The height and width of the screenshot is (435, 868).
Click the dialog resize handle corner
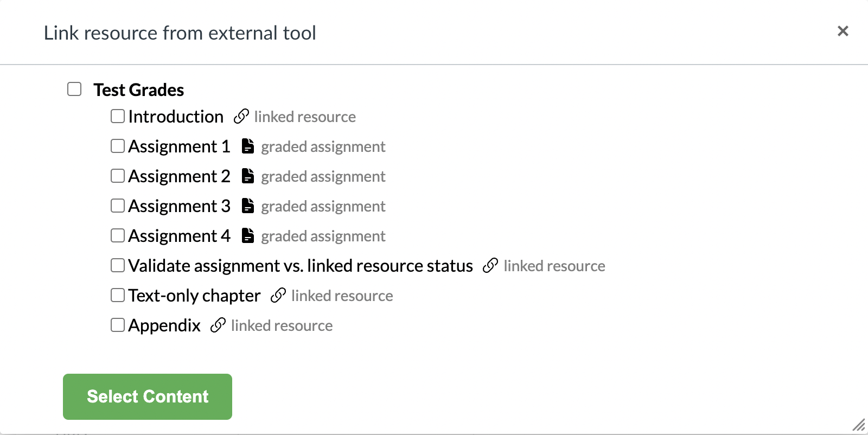tap(859, 425)
